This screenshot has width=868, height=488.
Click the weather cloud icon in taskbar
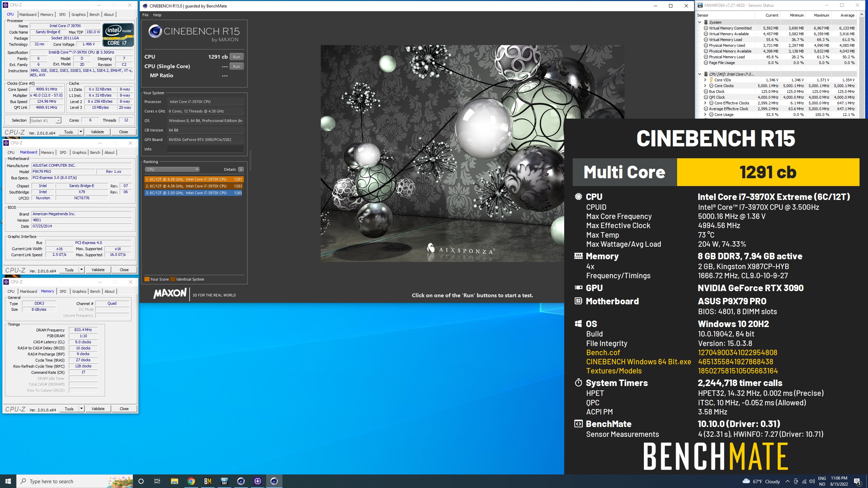746,481
